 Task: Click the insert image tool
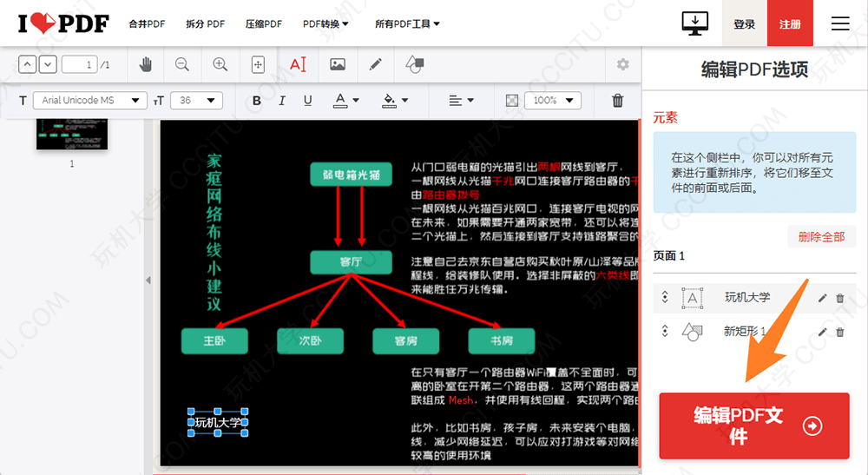[338, 64]
